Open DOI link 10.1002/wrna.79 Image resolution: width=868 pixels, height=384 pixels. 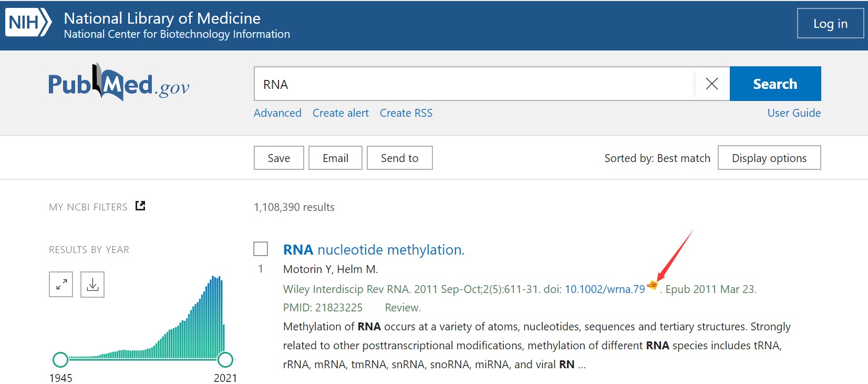point(605,289)
